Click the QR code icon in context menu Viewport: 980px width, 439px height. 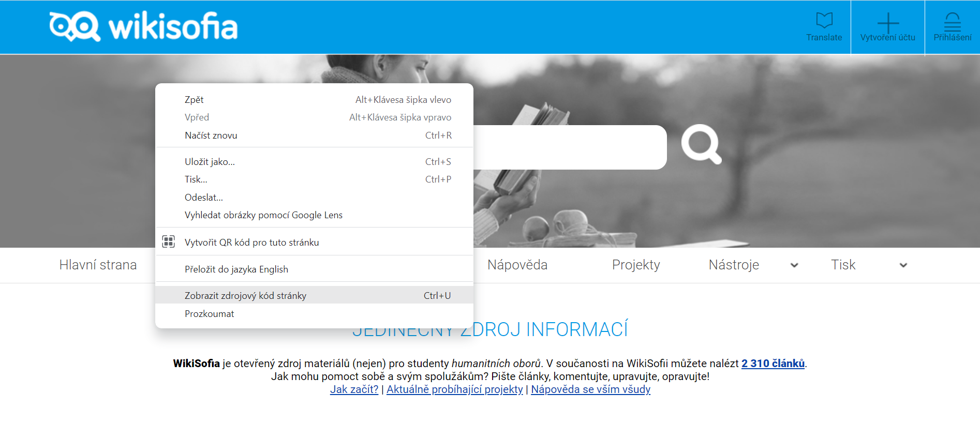point(169,242)
